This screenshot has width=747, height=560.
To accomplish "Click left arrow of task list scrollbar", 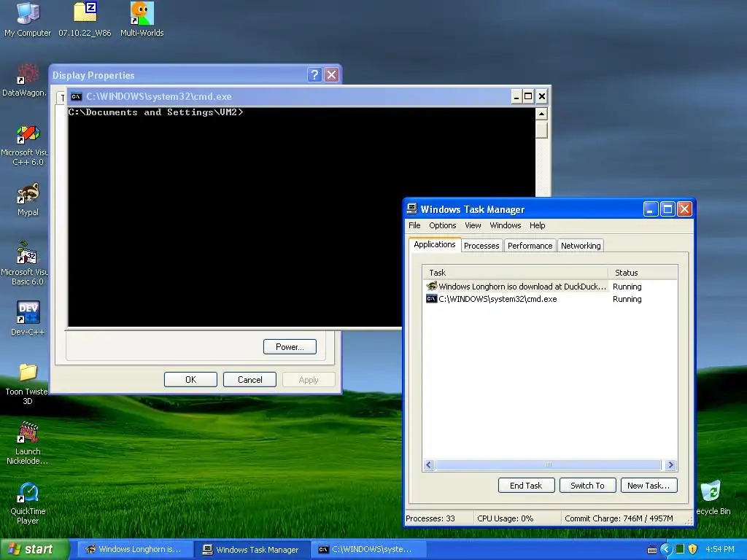I will point(429,464).
